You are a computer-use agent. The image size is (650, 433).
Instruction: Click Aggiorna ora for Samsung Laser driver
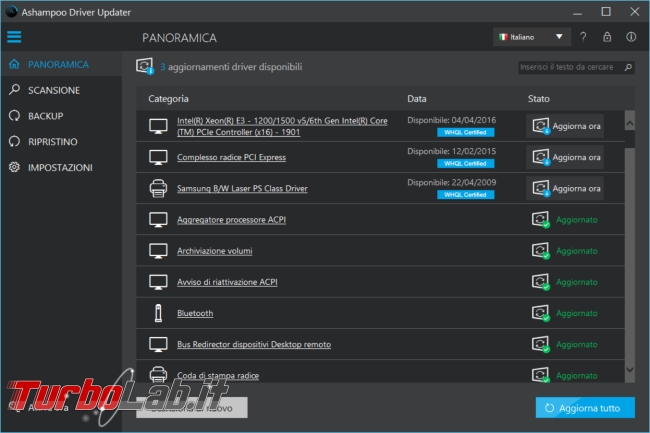(565, 188)
